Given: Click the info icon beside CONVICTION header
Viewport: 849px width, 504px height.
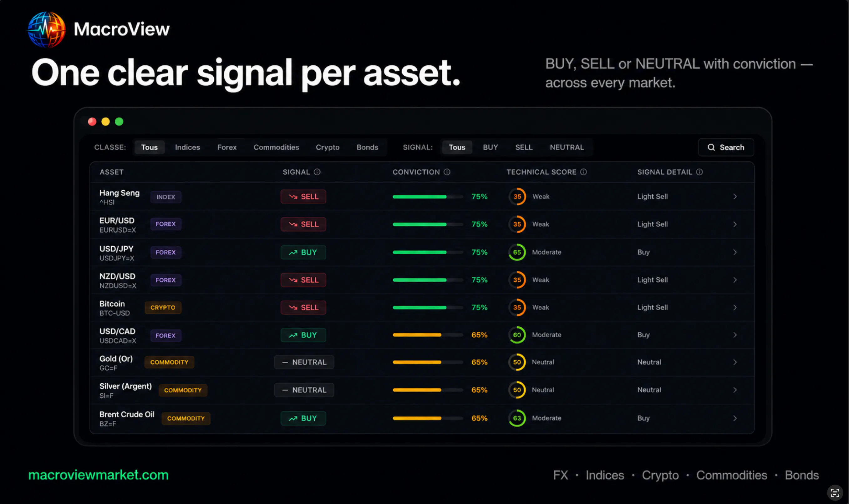Looking at the screenshot, I should pyautogui.click(x=447, y=172).
